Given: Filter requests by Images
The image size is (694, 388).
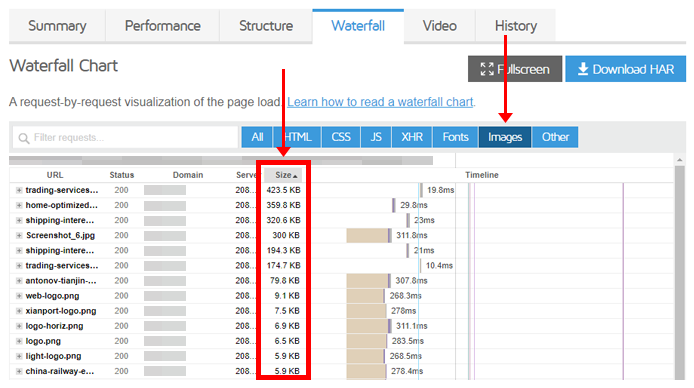Looking at the screenshot, I should [505, 137].
